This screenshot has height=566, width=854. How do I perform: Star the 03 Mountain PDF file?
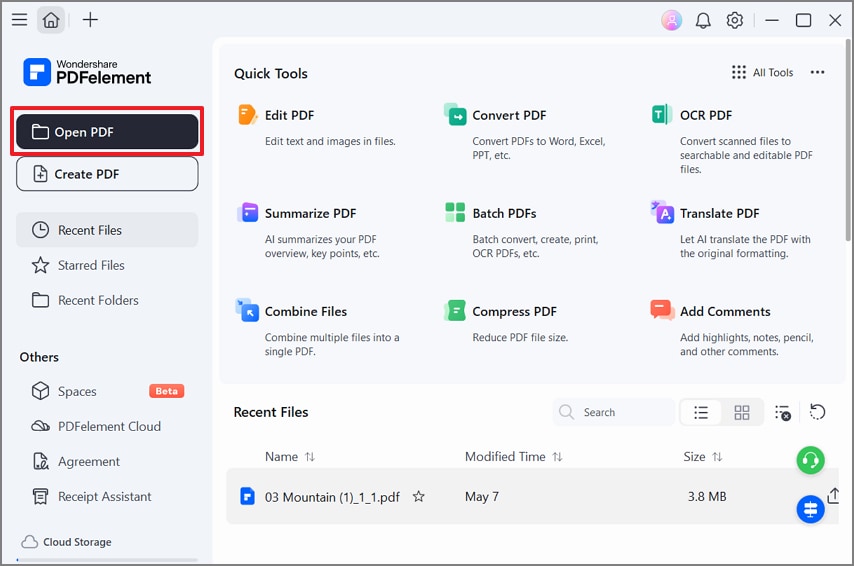pyautogui.click(x=418, y=496)
